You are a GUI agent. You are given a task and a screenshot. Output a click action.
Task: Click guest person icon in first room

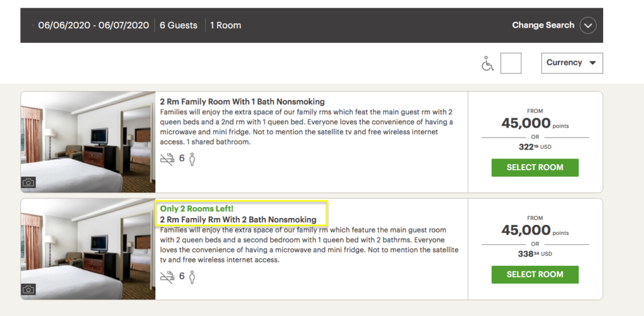[192, 159]
